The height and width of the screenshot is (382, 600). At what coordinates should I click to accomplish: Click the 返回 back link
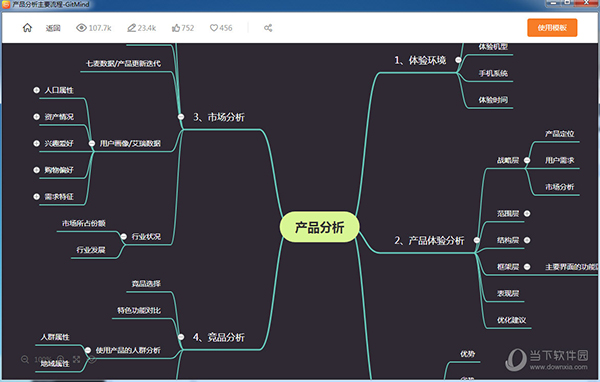53,28
